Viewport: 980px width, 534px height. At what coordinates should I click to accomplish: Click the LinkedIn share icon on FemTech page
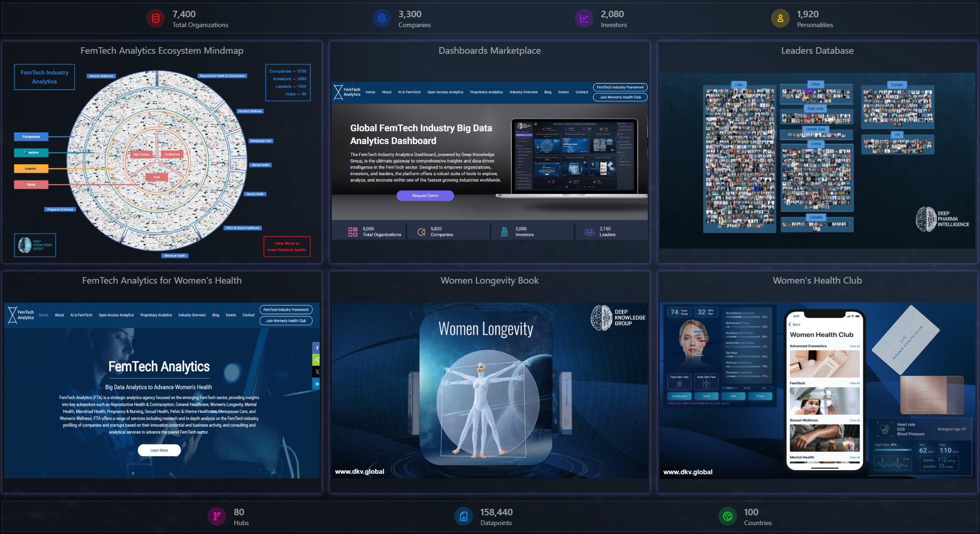click(316, 384)
